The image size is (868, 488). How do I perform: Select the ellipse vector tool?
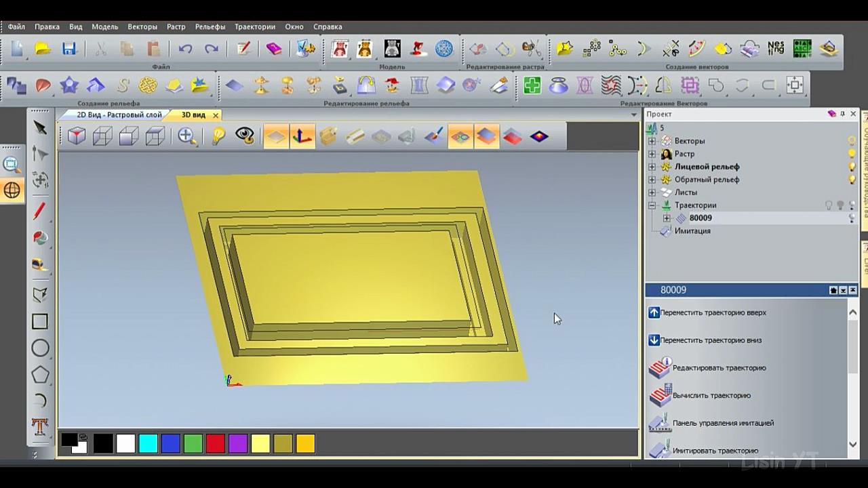[x=40, y=348]
